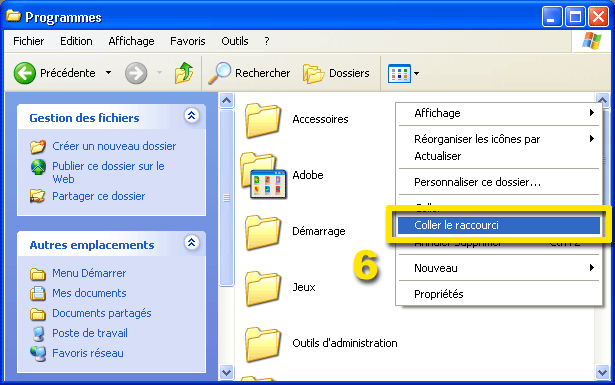This screenshot has width=615, height=385.
Task: Click the file list scroll-down arrow
Action: (x=602, y=372)
